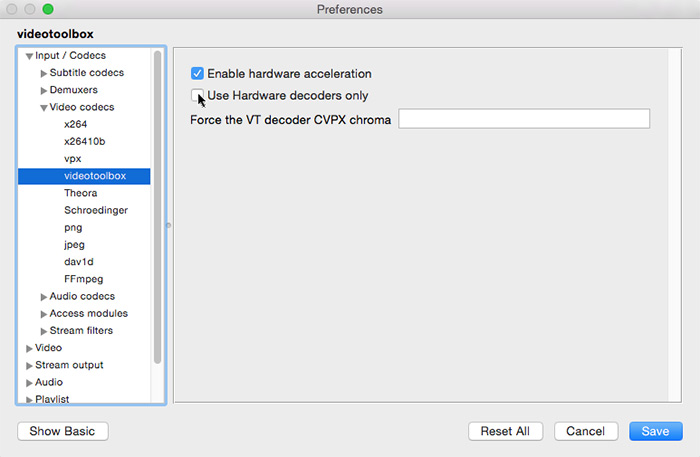
Task: Click the Force VT decoder CVPX chroma field
Action: point(524,119)
